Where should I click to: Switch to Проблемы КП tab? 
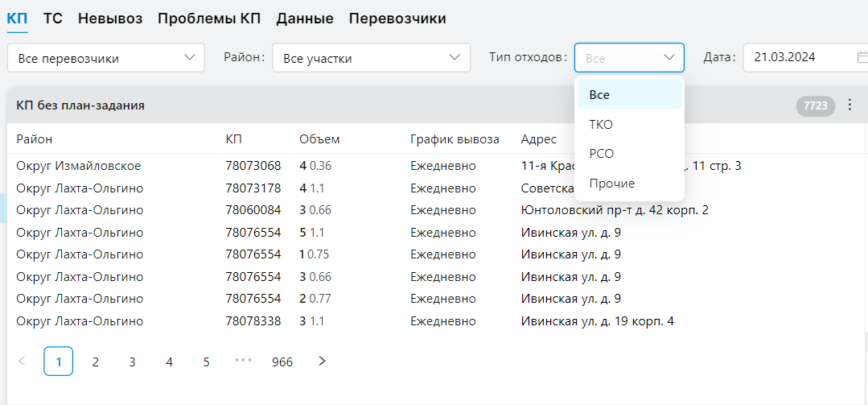coord(208,19)
